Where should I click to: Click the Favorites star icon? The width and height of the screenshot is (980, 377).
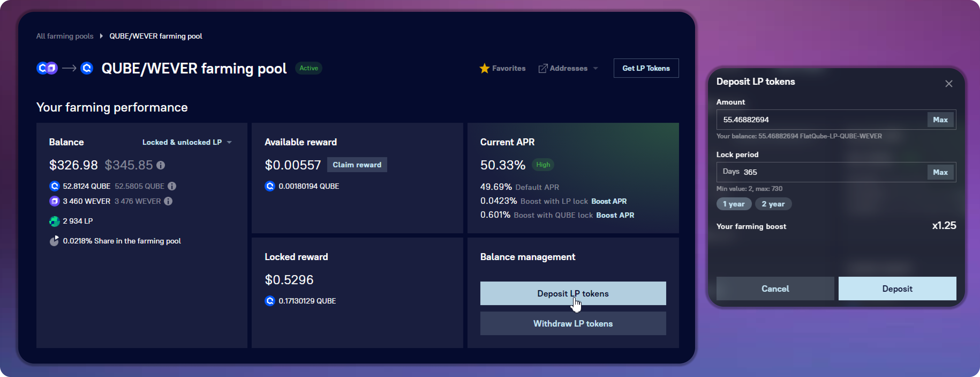(x=484, y=68)
